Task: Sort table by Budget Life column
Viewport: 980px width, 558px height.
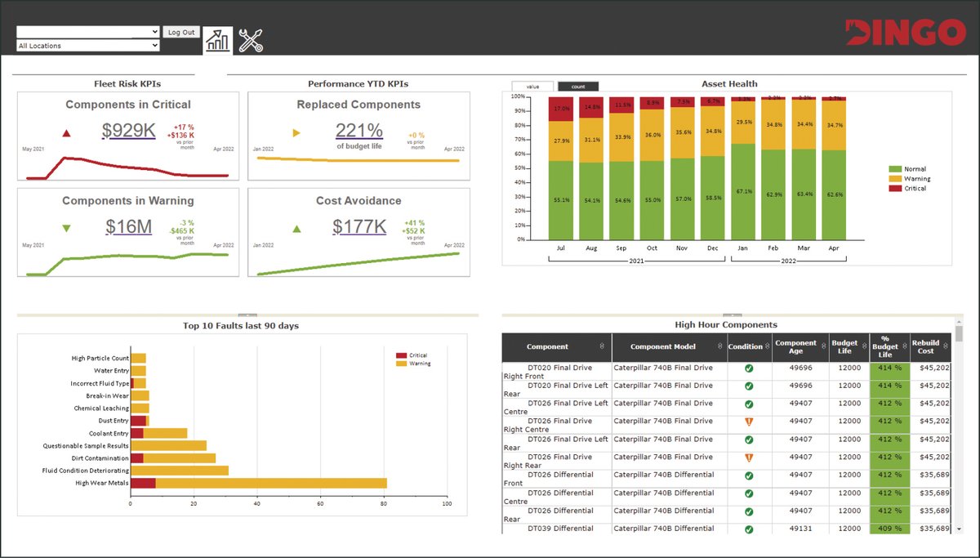Action: (864, 347)
